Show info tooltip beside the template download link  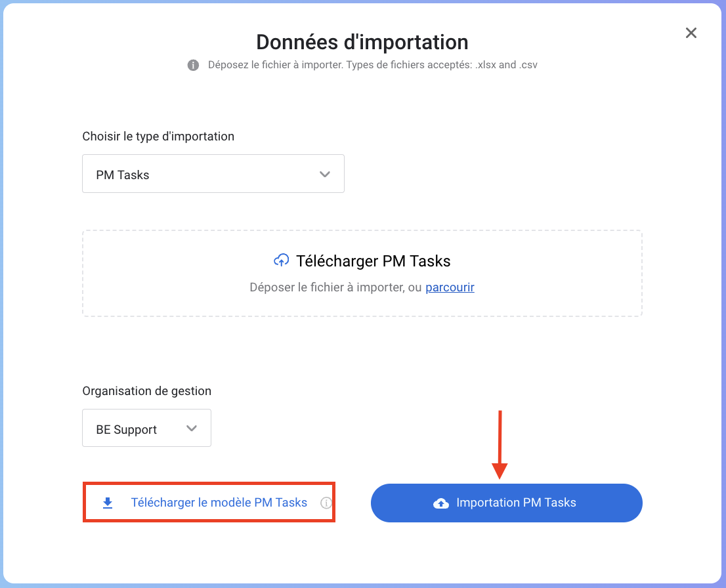pyautogui.click(x=326, y=503)
